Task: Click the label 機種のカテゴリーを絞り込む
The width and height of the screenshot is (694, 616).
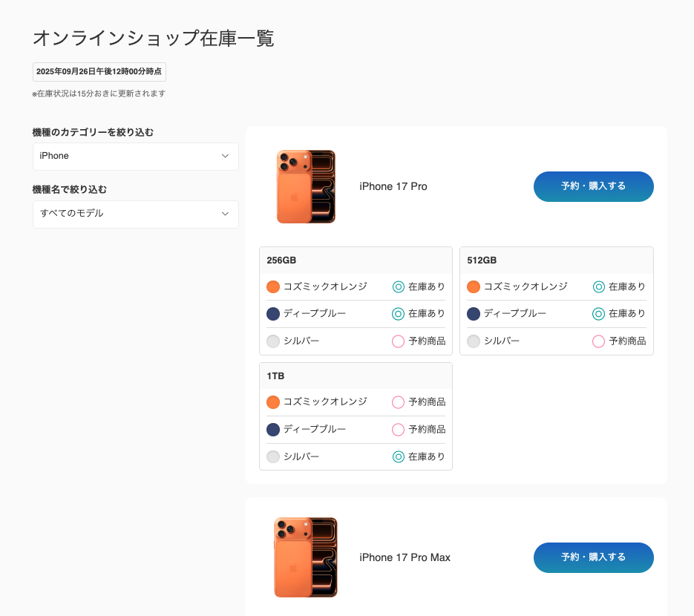Action: (x=93, y=132)
